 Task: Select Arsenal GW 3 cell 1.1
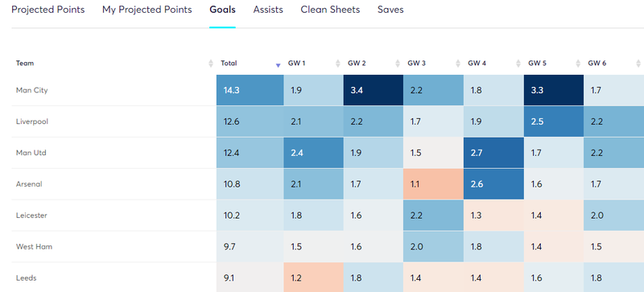[433, 184]
